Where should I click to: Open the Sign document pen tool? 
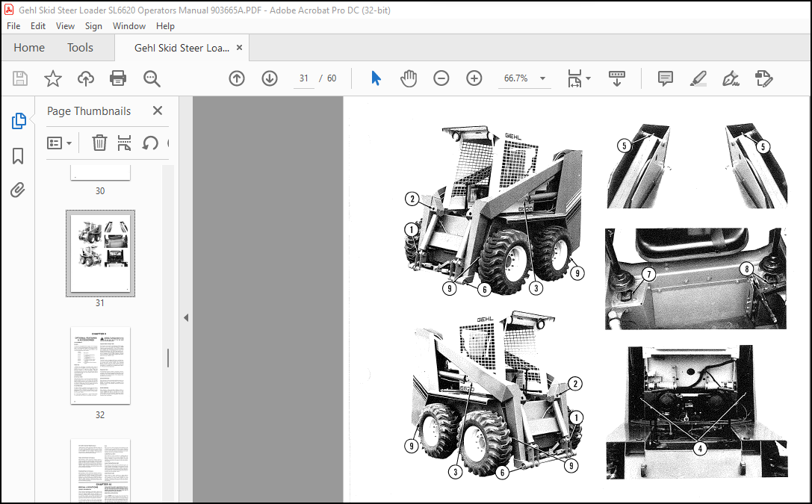click(731, 78)
